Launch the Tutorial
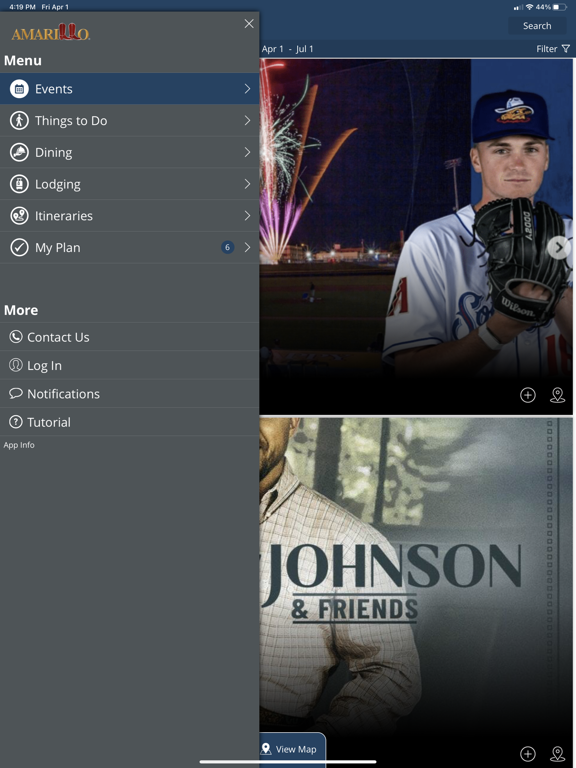 [x=129, y=422]
